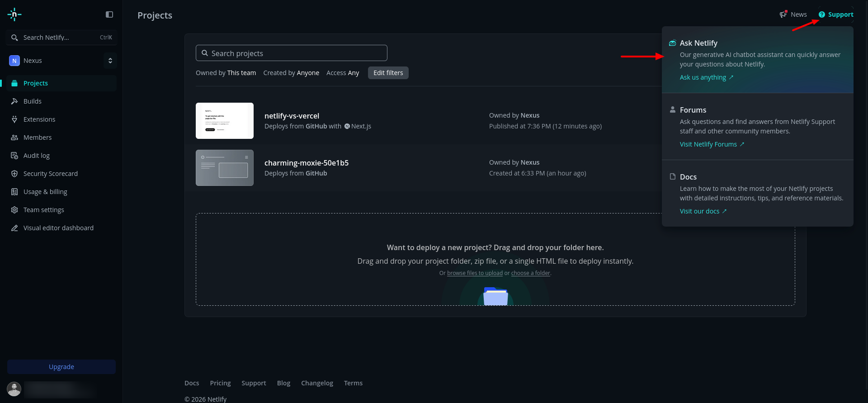Click the Forums person icon

(673, 109)
